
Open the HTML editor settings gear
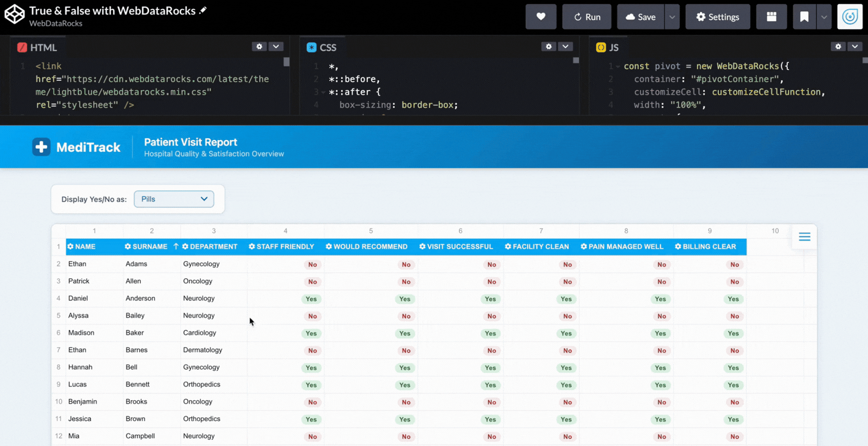[x=259, y=46]
